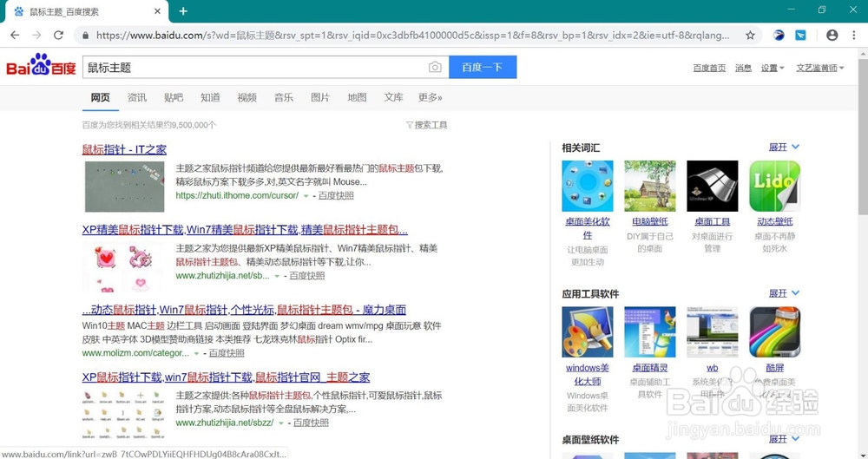Viewport: 868px width, 459px height.
Task: Expand 相关词汇 section with 展开
Action: coord(784,147)
